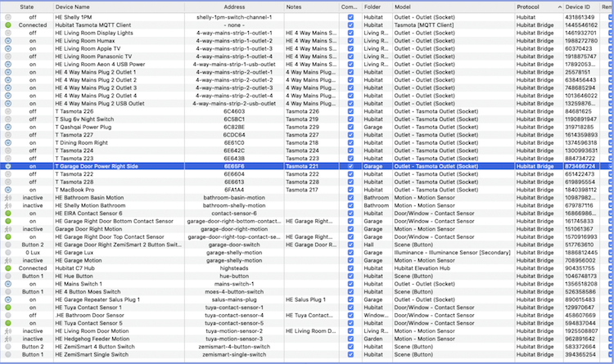Image resolution: width=614 pixels, height=364 pixels.
Task: Toggle Com checkbox for HE Bathroom Basin Motion
Action: 350,198
